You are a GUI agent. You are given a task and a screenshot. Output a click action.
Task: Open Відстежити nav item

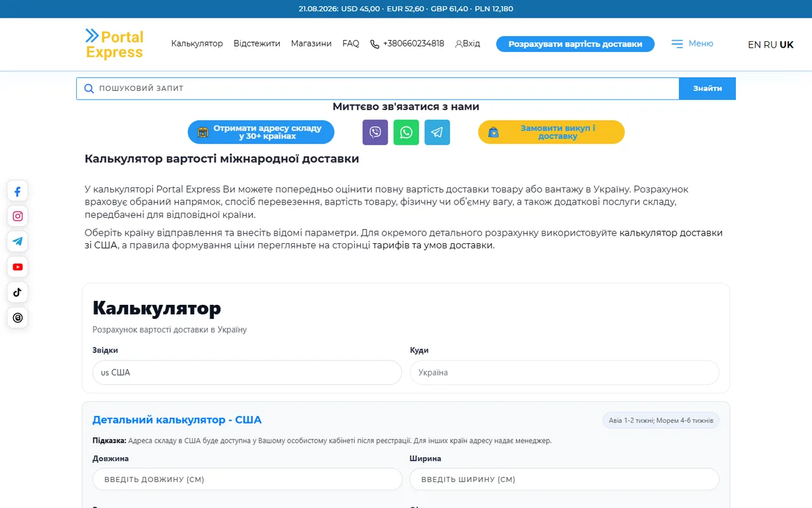257,44
